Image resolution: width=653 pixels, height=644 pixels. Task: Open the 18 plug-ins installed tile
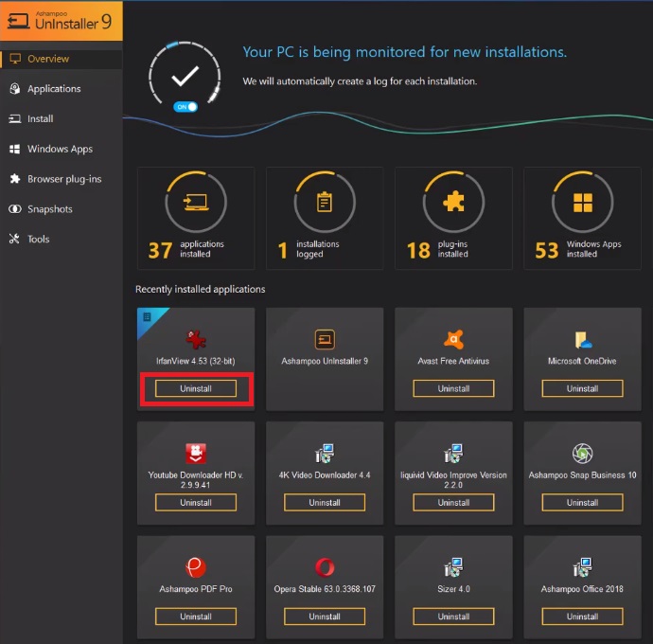coord(453,217)
